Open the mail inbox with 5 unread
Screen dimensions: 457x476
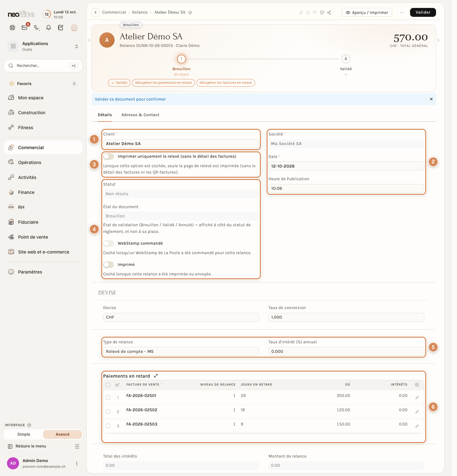24,28
